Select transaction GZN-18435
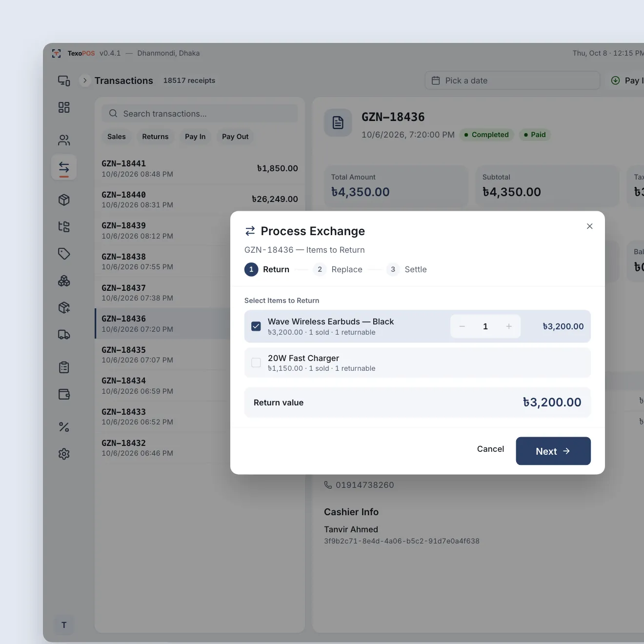 coord(162,355)
